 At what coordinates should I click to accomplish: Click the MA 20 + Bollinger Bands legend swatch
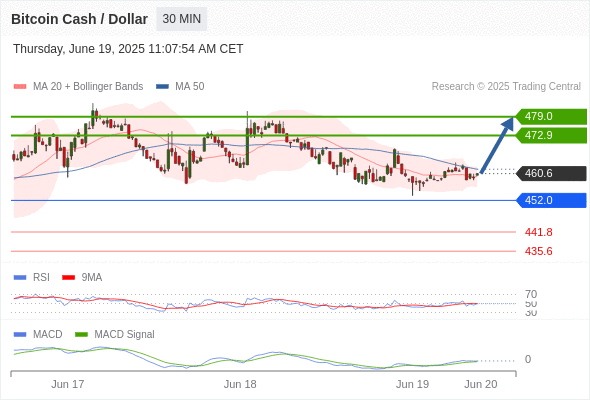[20, 87]
